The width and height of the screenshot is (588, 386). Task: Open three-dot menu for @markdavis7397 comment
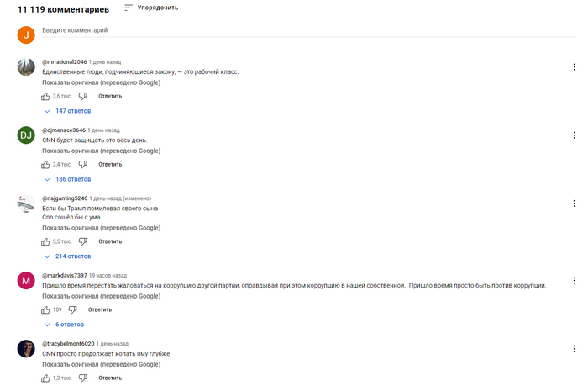[x=575, y=280]
